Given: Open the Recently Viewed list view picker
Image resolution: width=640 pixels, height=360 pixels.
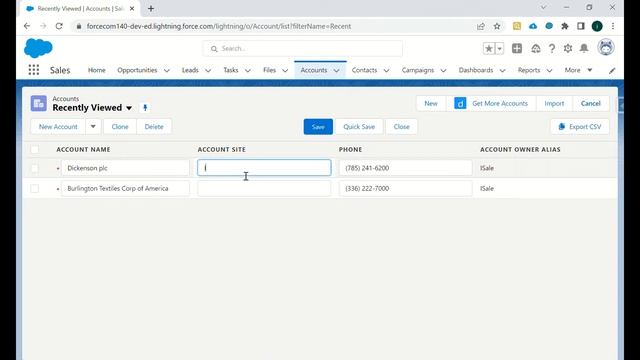Looking at the screenshot, I should [129, 108].
